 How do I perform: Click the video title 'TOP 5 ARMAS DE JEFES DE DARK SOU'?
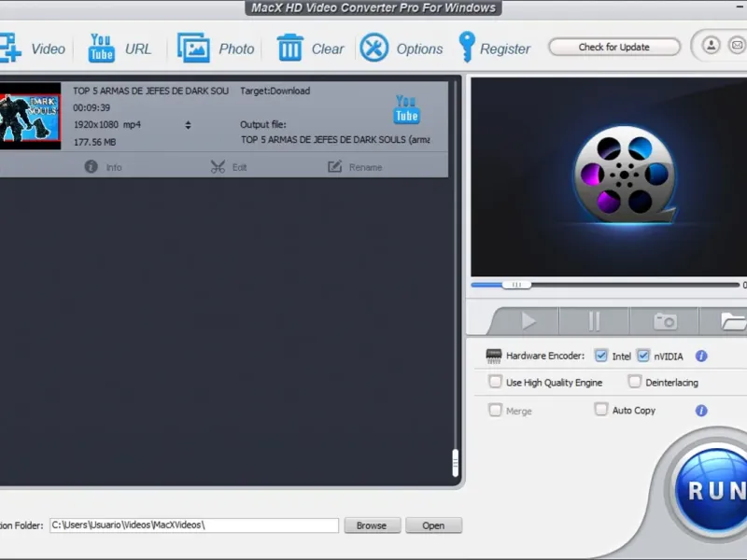point(150,91)
